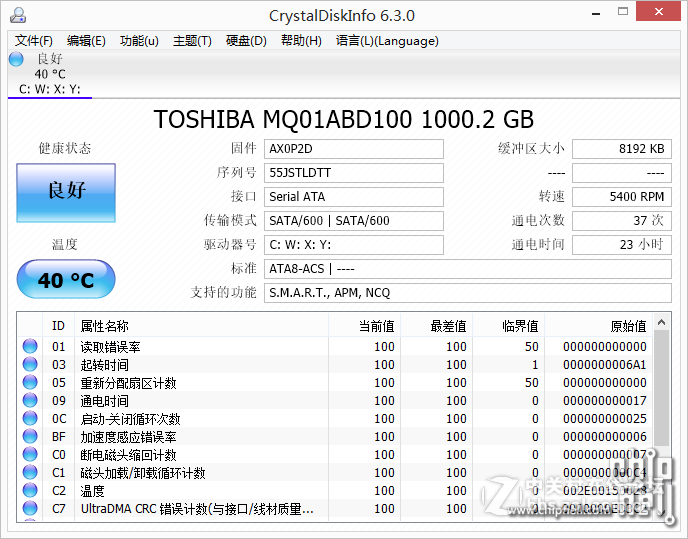The image size is (688, 539).
Task: Close the CrystalDiskInfo window
Action: click(x=659, y=11)
